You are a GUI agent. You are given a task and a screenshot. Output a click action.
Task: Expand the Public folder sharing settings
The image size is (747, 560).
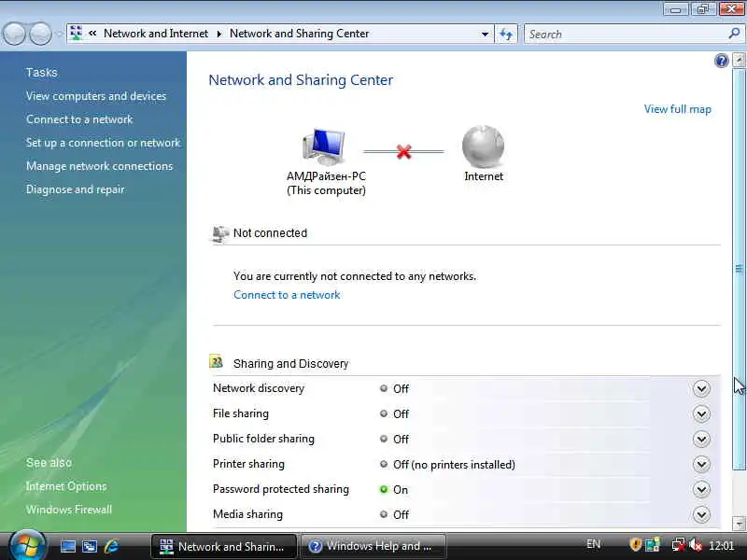click(701, 439)
